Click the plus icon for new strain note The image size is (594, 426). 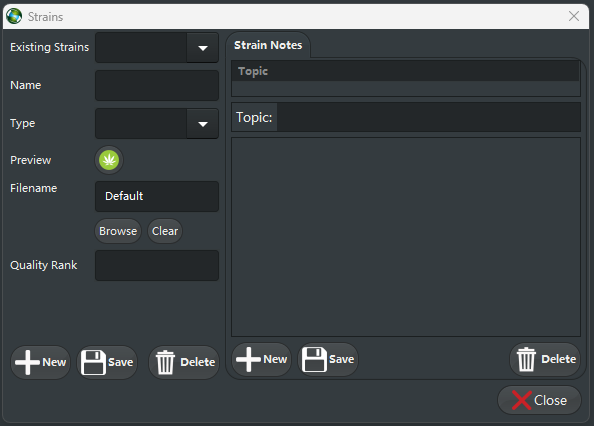pos(248,359)
